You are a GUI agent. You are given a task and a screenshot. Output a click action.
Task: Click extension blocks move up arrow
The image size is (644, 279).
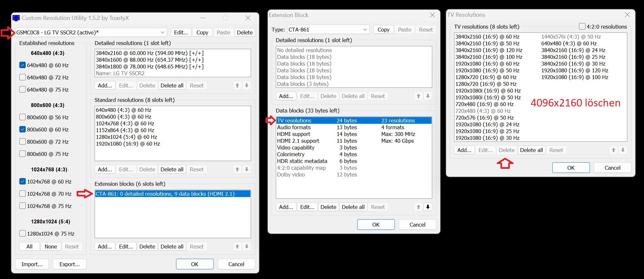[237, 247]
